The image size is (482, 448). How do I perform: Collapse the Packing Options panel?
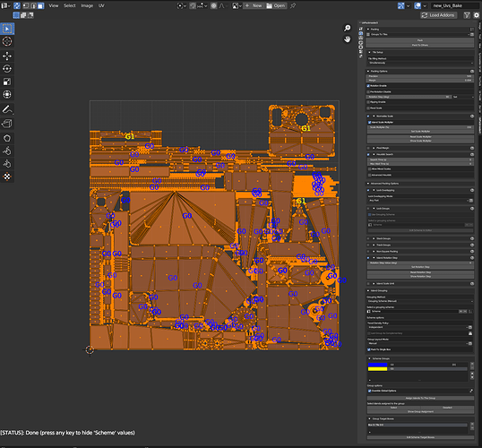368,72
